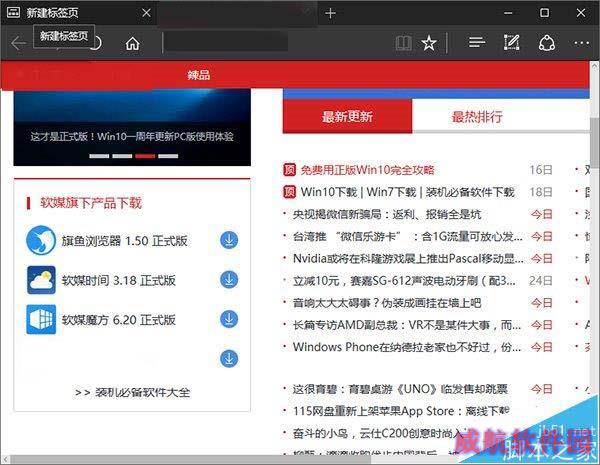Image resolution: width=600 pixels, height=465 pixels.
Task: Open Win10下载 | Win7下载 pinned article
Action: pos(408,192)
